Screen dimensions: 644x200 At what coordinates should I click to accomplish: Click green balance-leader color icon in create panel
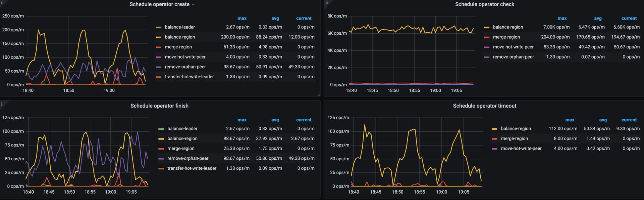tap(159, 27)
